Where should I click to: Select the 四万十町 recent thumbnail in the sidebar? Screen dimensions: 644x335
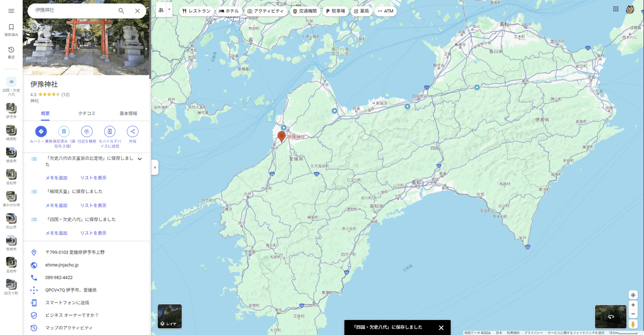(11, 287)
